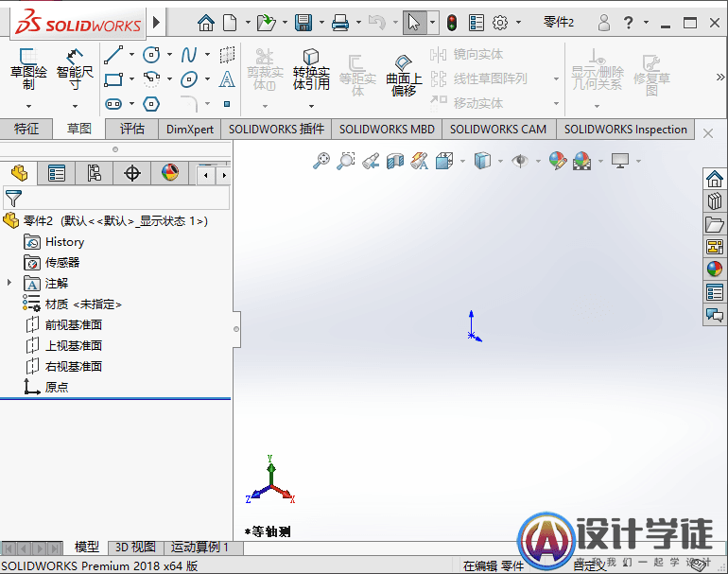The image size is (728, 574).
Task: Open a file with the Open icon
Action: click(x=267, y=23)
